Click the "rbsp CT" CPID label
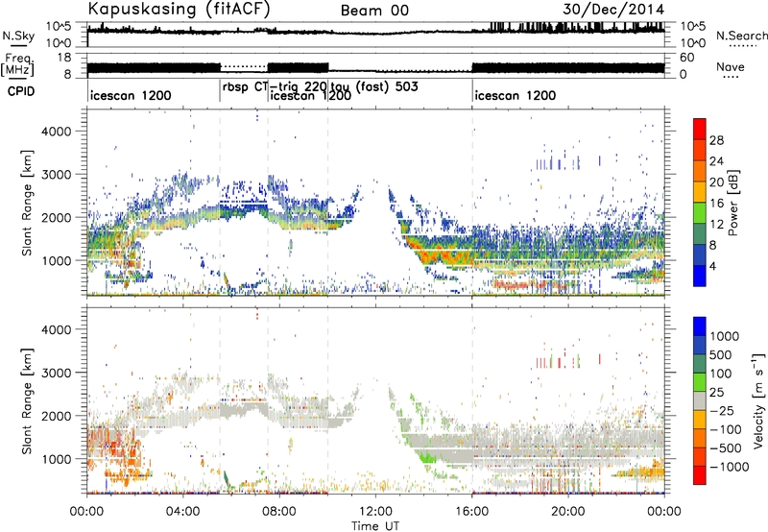The image size is (768, 532). click(245, 87)
